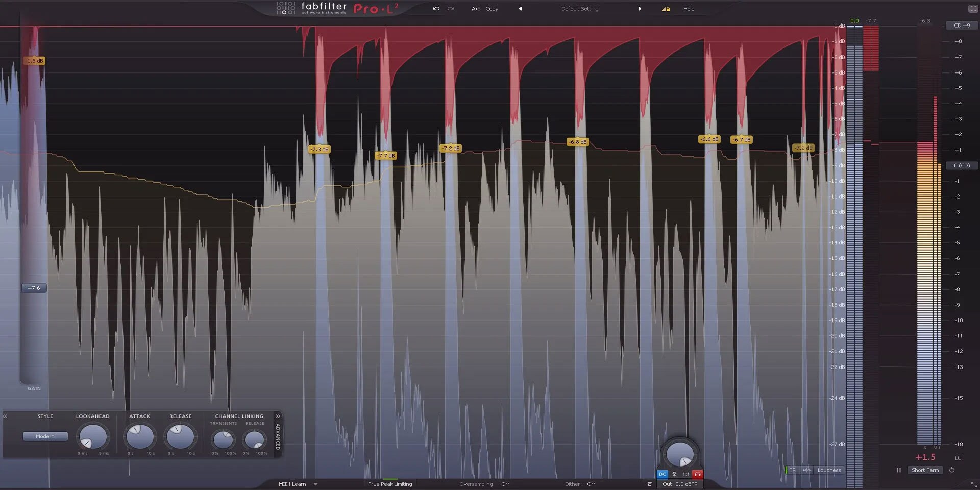Toggle the 1:1 constant gain button
980x490 pixels.
point(686,474)
